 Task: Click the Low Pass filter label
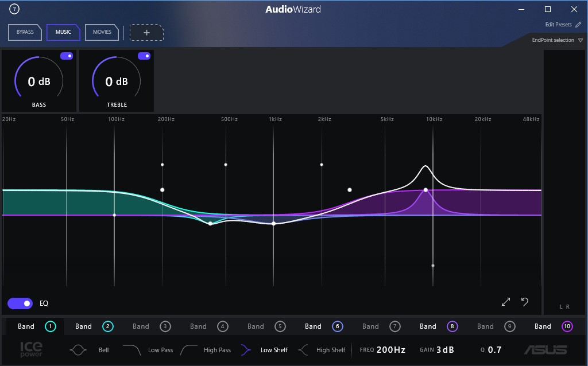tap(161, 350)
